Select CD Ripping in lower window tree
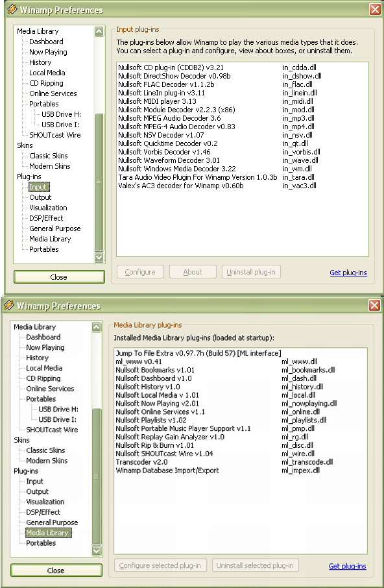The width and height of the screenshot is (384, 588). [x=43, y=378]
